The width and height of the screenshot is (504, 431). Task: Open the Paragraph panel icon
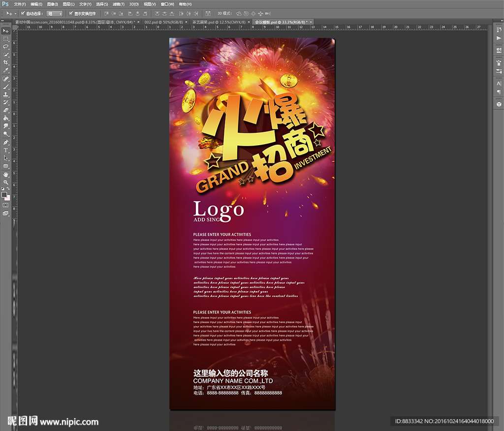[x=499, y=92]
